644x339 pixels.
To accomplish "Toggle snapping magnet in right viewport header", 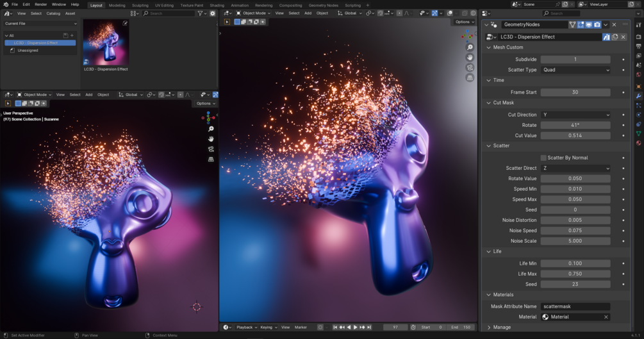I will click(381, 13).
